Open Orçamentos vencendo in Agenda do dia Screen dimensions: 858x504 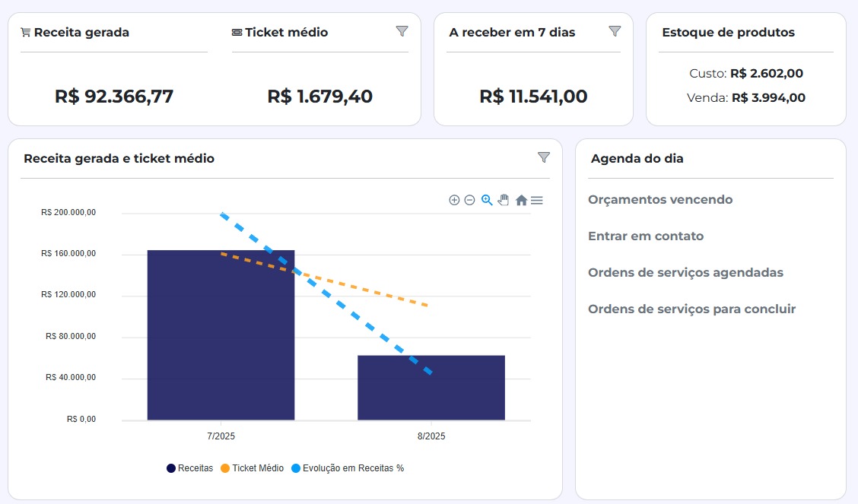(x=659, y=199)
